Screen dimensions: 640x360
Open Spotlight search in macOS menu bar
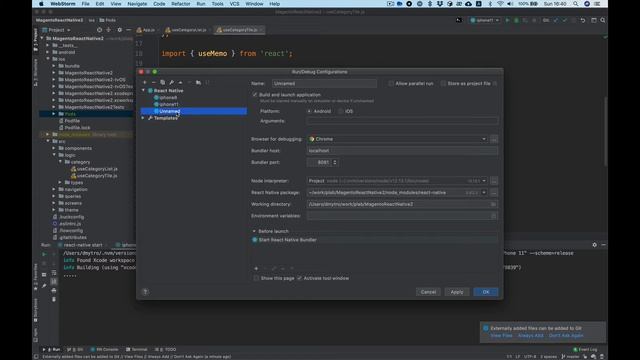point(576,4)
